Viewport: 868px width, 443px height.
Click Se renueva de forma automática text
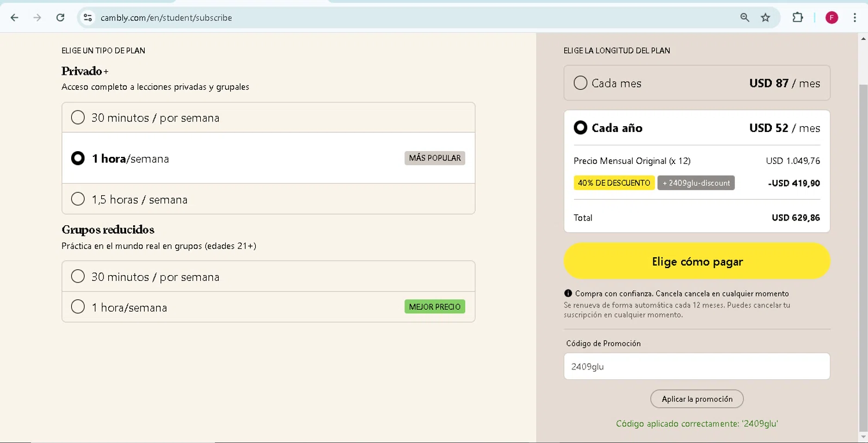pos(677,310)
